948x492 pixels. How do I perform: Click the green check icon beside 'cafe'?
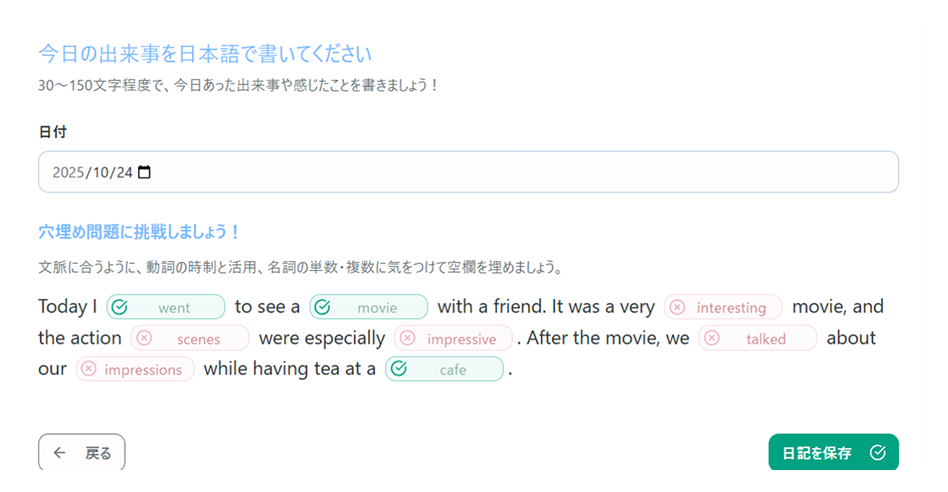pyautogui.click(x=398, y=369)
